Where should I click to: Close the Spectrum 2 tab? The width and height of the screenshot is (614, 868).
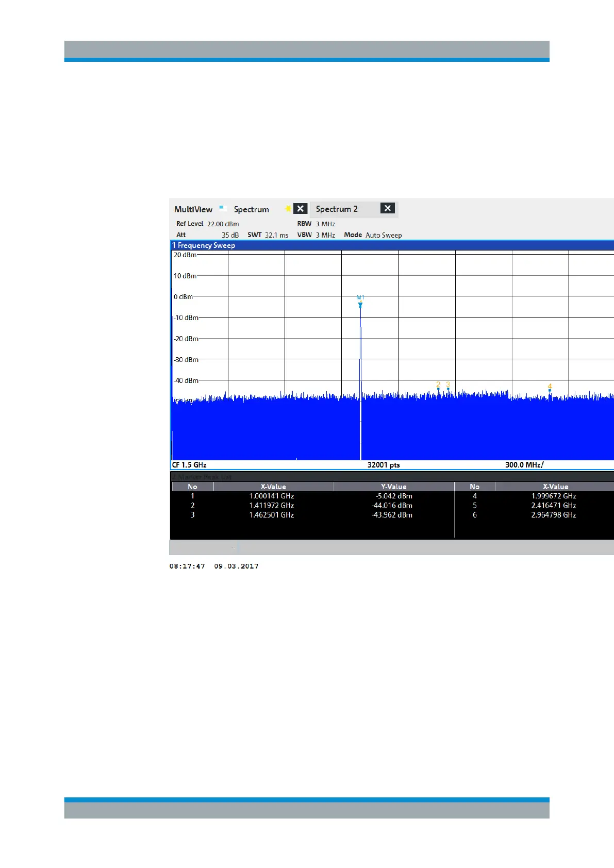pos(388,208)
